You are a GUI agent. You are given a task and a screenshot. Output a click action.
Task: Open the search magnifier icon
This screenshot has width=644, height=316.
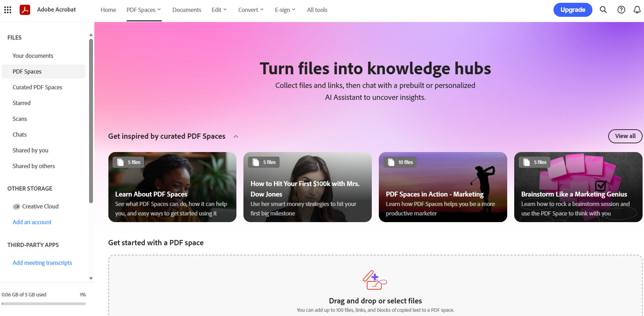coord(603,10)
